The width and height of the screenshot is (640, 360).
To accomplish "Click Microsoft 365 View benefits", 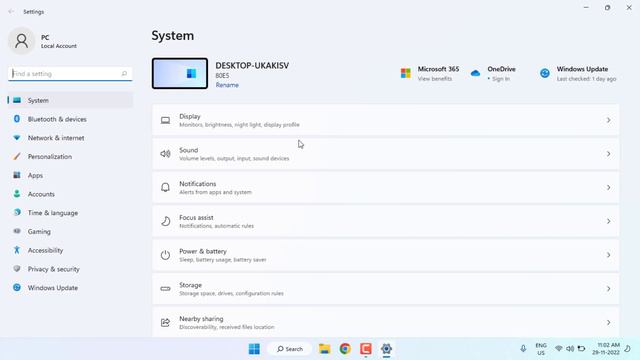I will (435, 79).
